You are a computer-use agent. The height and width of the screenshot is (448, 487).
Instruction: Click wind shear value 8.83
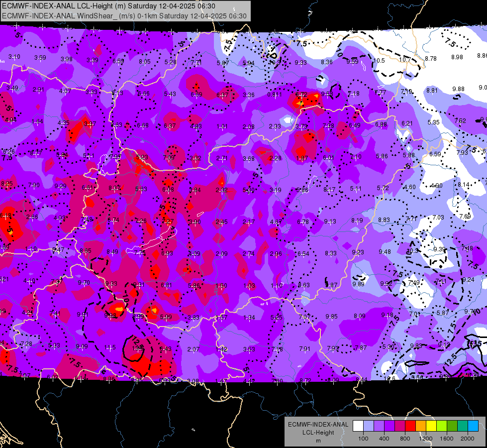coord(384,220)
